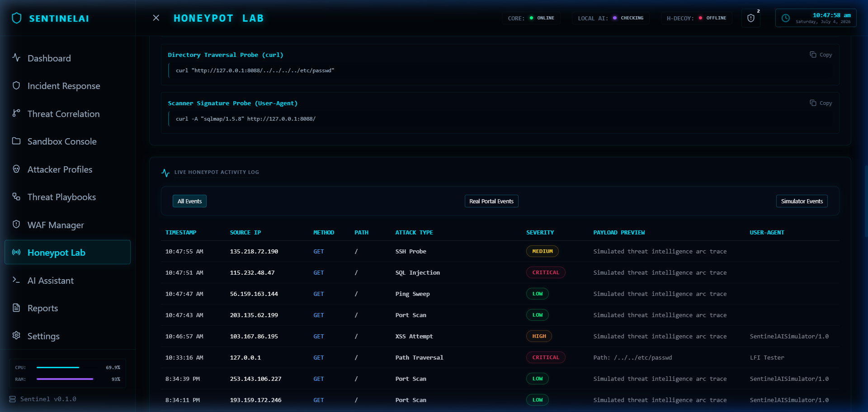
Task: Click the SentinelAI shield logo icon
Action: point(17,18)
